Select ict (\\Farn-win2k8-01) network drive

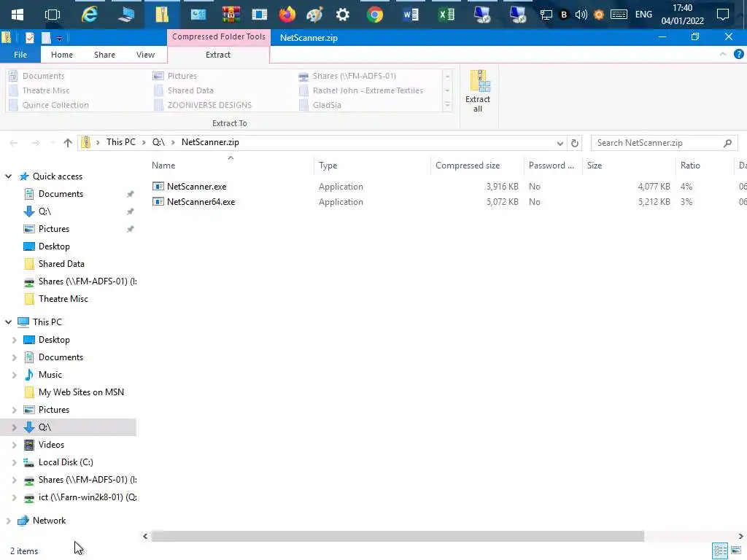(88, 497)
